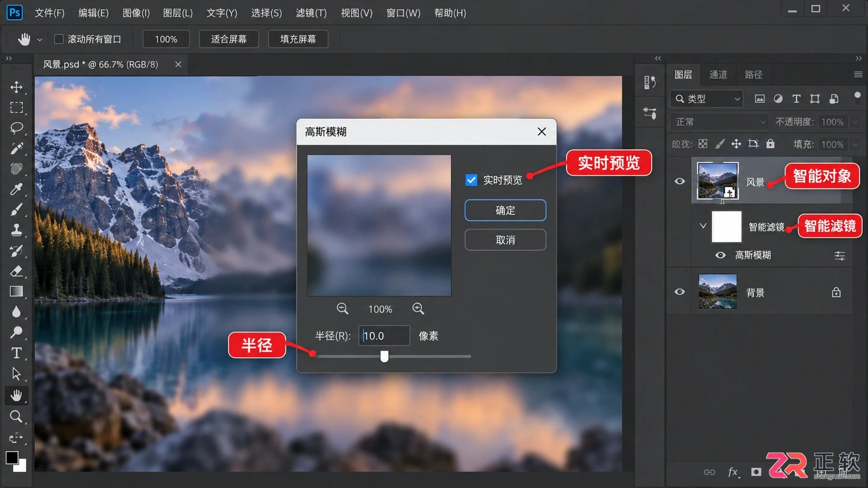
Task: Click the 适合屏幕 button
Action: (x=229, y=39)
